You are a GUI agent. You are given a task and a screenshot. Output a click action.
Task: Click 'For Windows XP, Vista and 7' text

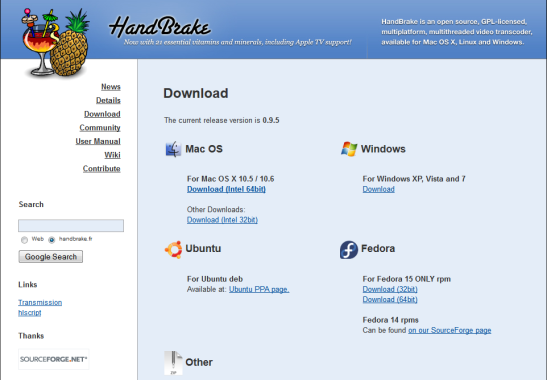pyautogui.click(x=414, y=179)
